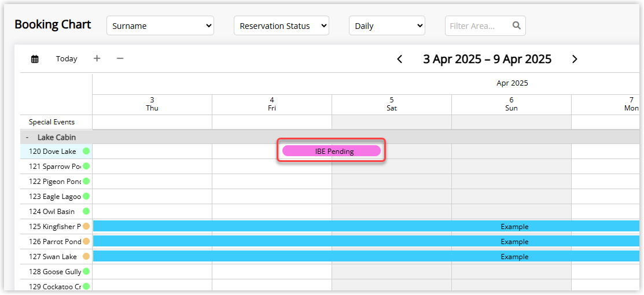
Task: Click the Today button
Action: pyautogui.click(x=67, y=59)
